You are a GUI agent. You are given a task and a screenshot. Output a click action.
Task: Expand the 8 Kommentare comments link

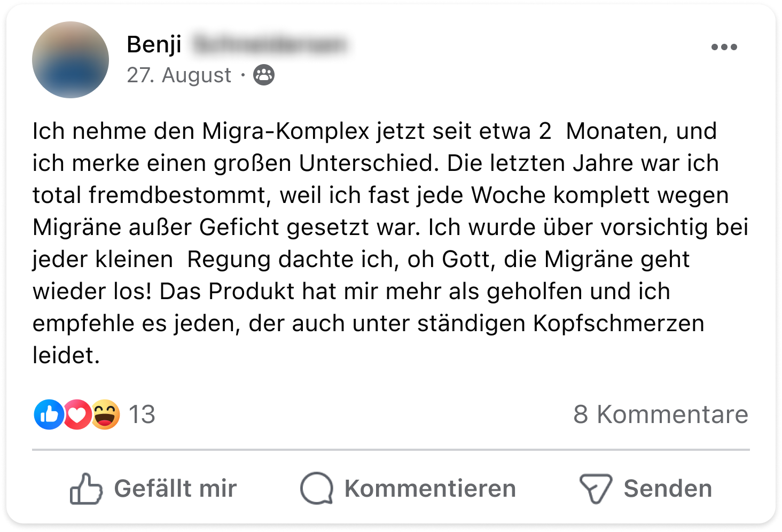661,414
